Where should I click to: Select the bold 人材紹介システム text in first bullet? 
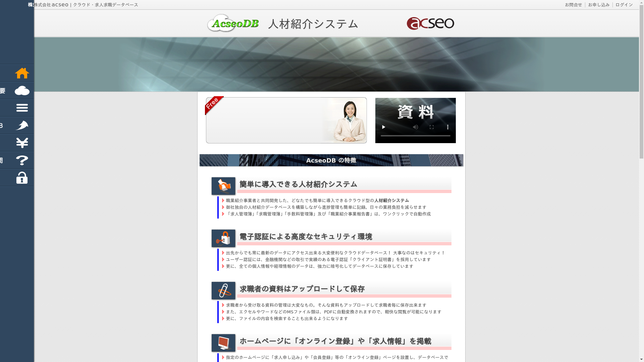pos(391,200)
